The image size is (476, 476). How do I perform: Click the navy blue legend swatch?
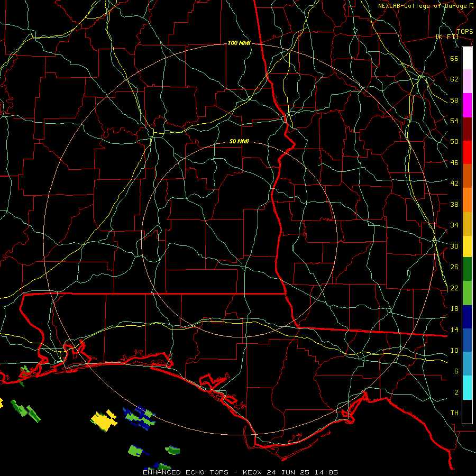pos(467,317)
